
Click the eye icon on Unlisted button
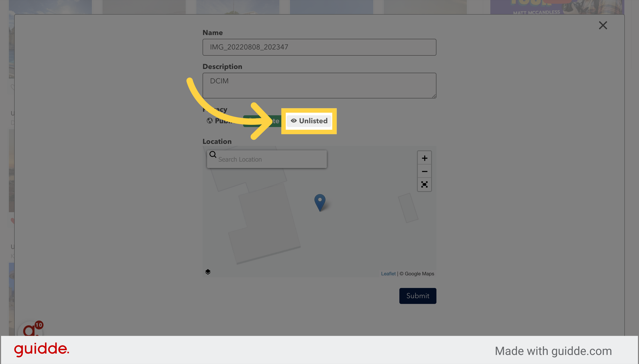coord(293,121)
